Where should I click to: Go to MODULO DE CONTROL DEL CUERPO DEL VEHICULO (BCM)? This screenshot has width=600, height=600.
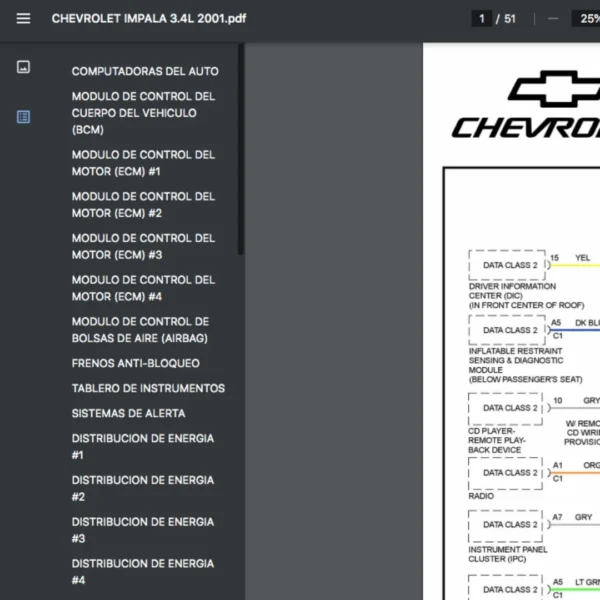[x=143, y=113]
